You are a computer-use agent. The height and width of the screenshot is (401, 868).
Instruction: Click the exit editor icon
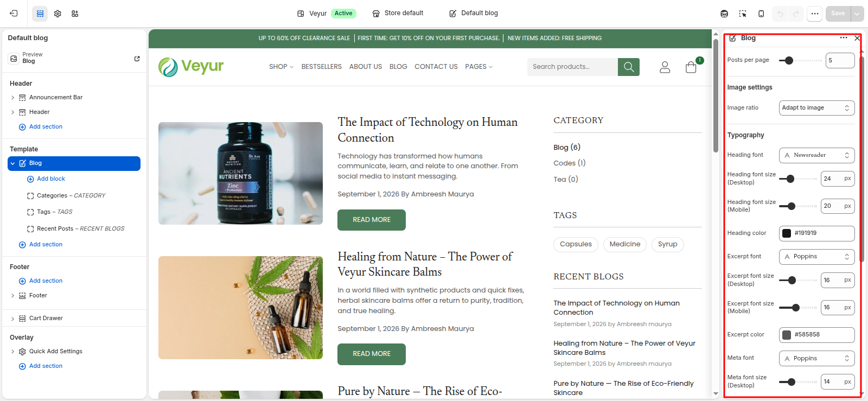(x=14, y=14)
